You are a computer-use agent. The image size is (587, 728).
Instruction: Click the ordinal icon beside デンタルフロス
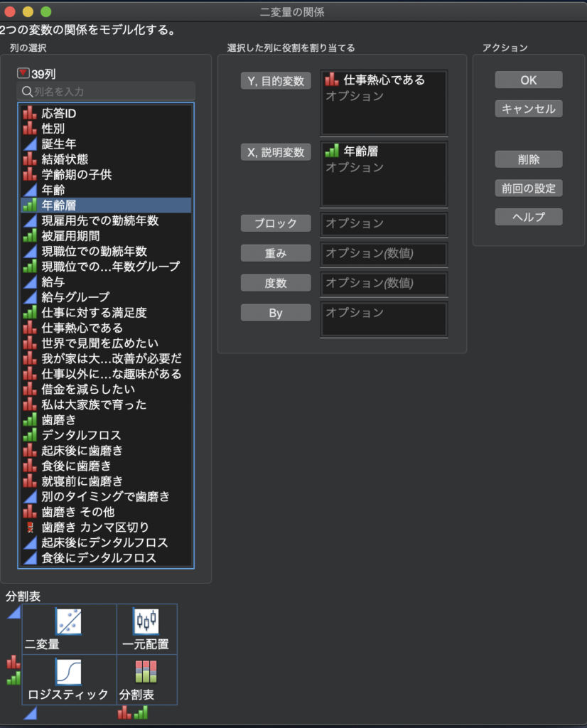tap(30, 435)
